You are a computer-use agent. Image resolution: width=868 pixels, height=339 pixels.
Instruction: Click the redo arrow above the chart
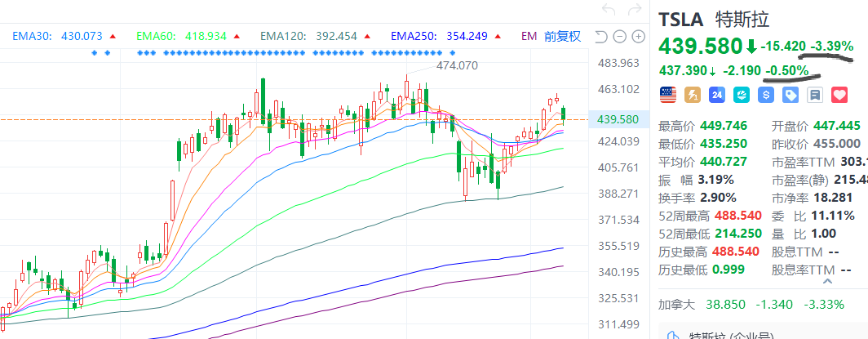pyautogui.click(x=635, y=10)
